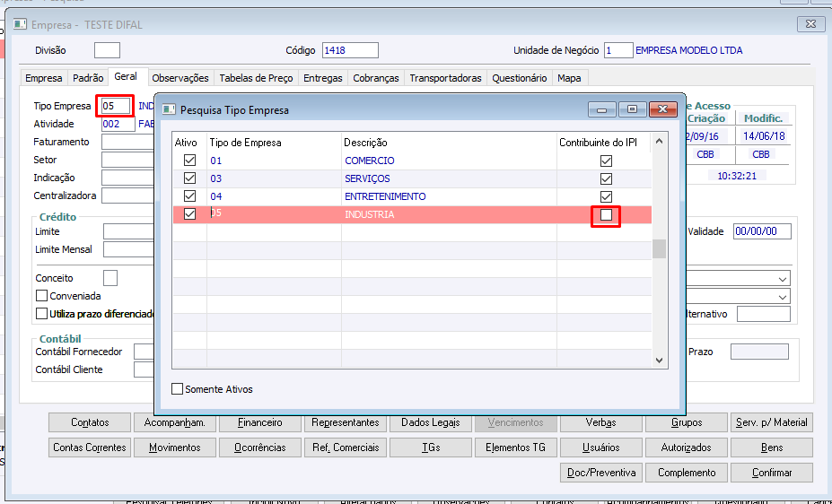Select the COMERCIO description cell
The height and width of the screenshot is (504, 832).
pyautogui.click(x=449, y=161)
